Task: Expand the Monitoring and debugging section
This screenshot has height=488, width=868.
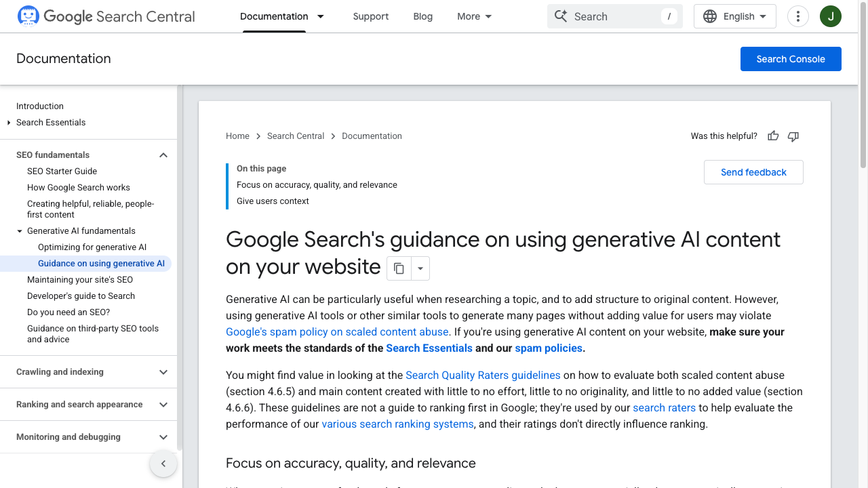Action: (x=163, y=437)
